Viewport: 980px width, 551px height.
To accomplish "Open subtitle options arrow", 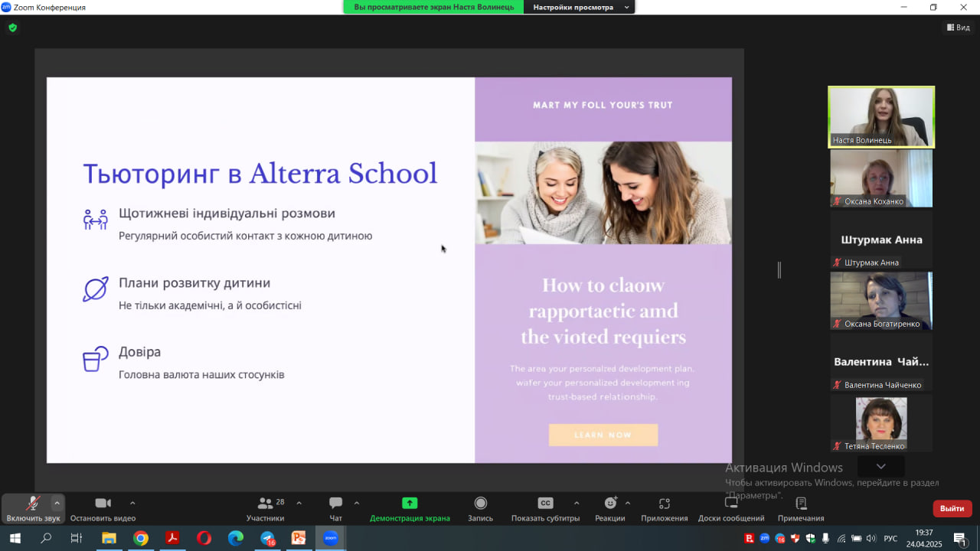I will (577, 503).
